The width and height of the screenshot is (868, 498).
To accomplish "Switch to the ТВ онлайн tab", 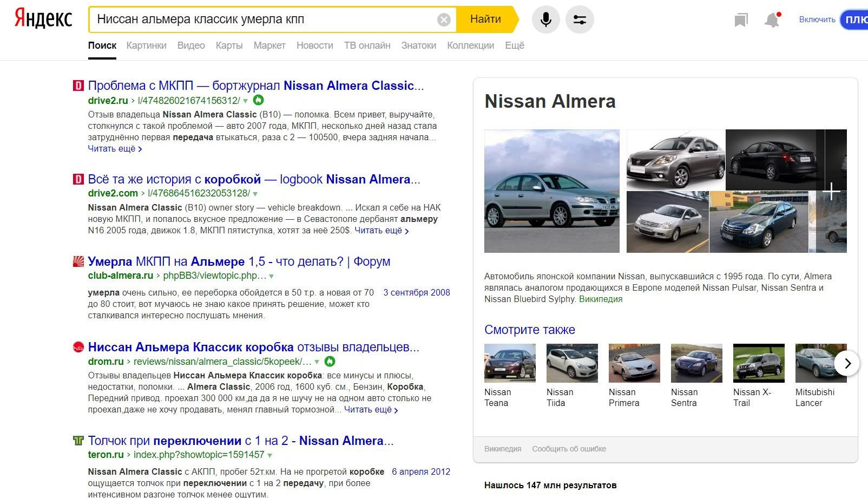I will (x=367, y=45).
